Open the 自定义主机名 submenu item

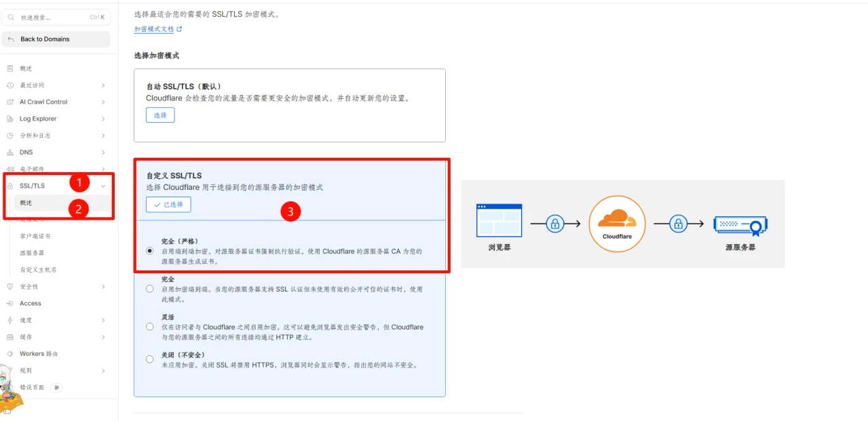(x=38, y=270)
